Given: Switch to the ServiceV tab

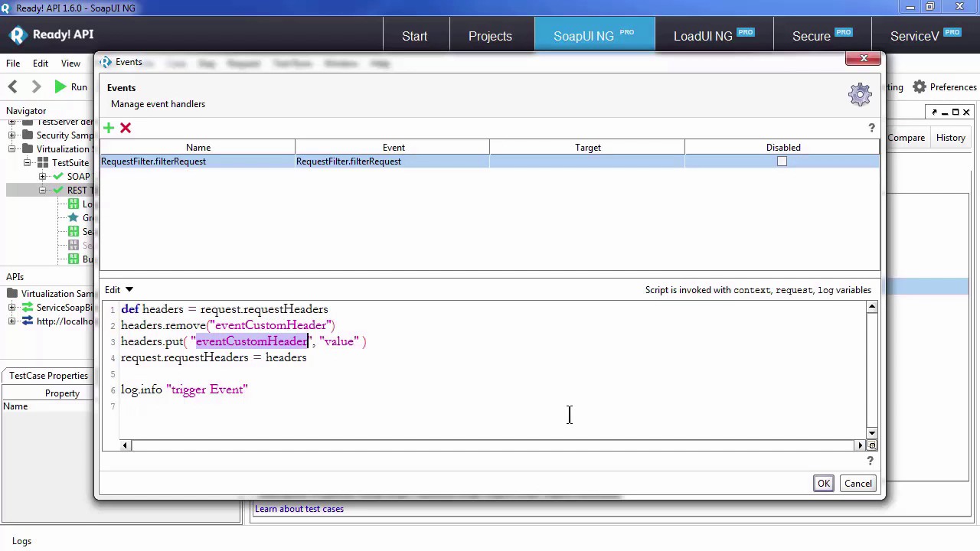Looking at the screenshot, I should pos(925,36).
